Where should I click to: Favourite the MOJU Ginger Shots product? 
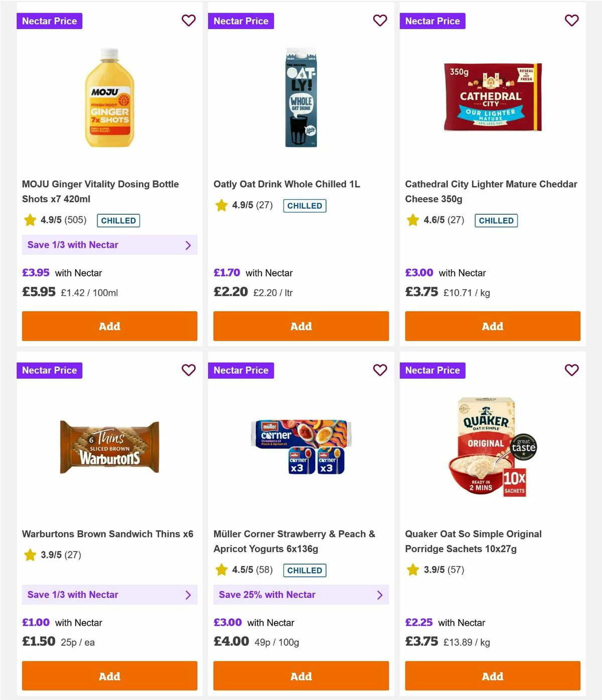click(x=189, y=21)
